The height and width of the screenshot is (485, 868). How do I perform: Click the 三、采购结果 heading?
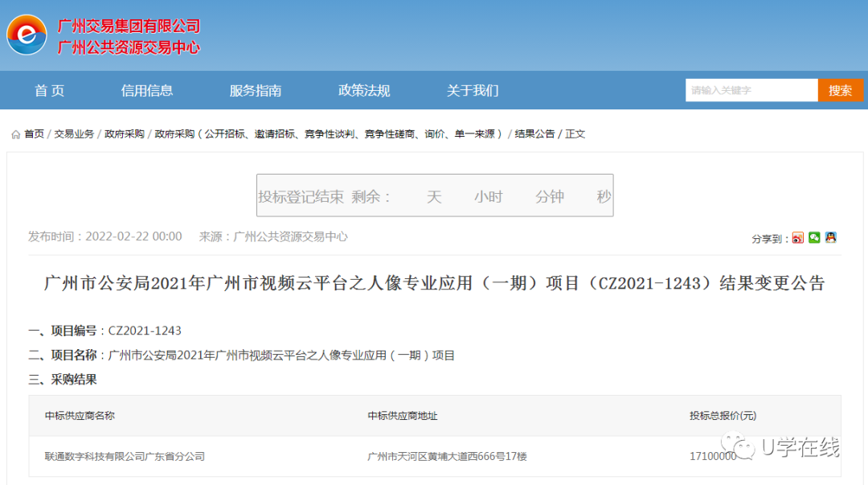(63, 380)
